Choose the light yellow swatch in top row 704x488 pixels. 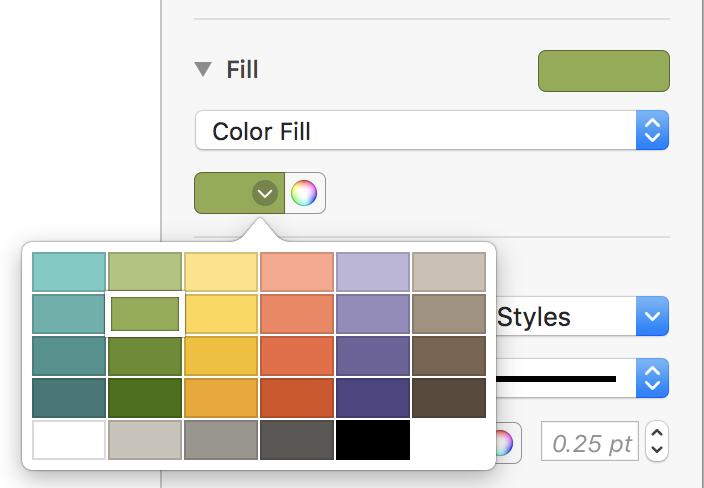coord(221,272)
